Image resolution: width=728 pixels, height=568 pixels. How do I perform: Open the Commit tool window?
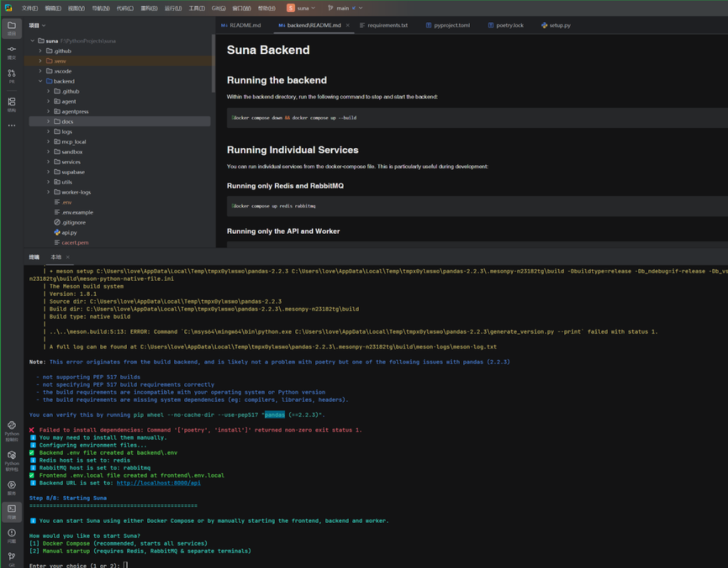[x=11, y=52]
